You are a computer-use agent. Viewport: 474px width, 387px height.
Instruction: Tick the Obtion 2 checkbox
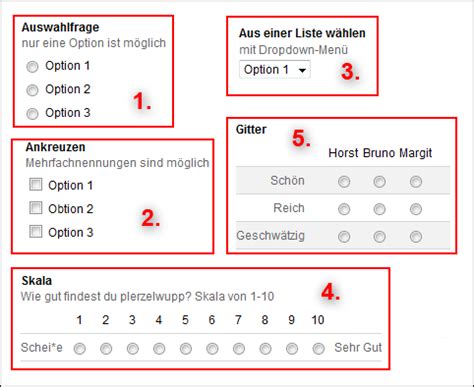tap(36, 208)
